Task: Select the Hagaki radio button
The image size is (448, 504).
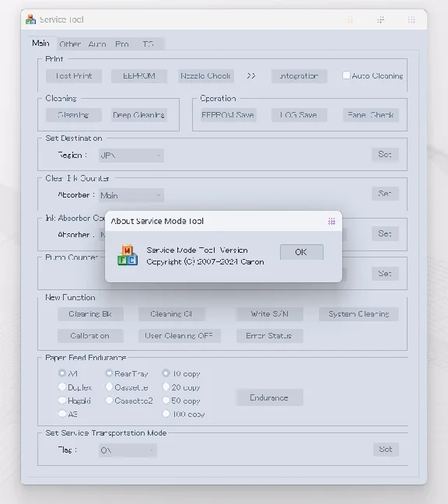Action: coord(62,401)
